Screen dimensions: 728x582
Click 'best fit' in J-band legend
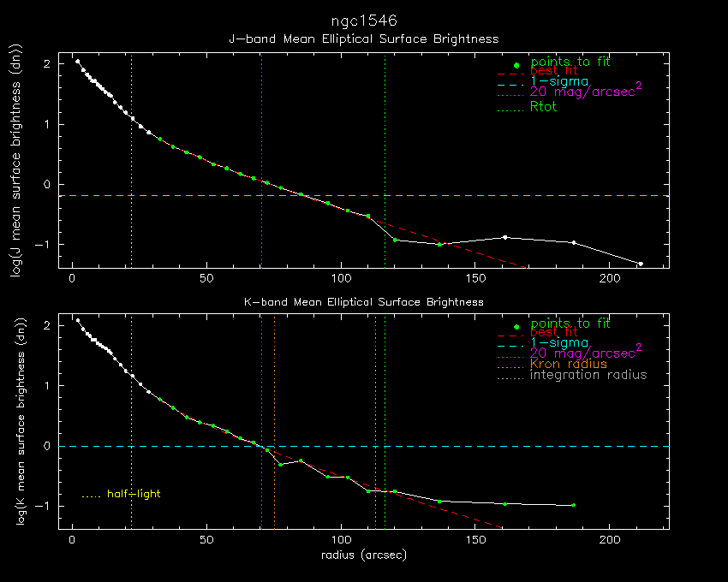553,71
